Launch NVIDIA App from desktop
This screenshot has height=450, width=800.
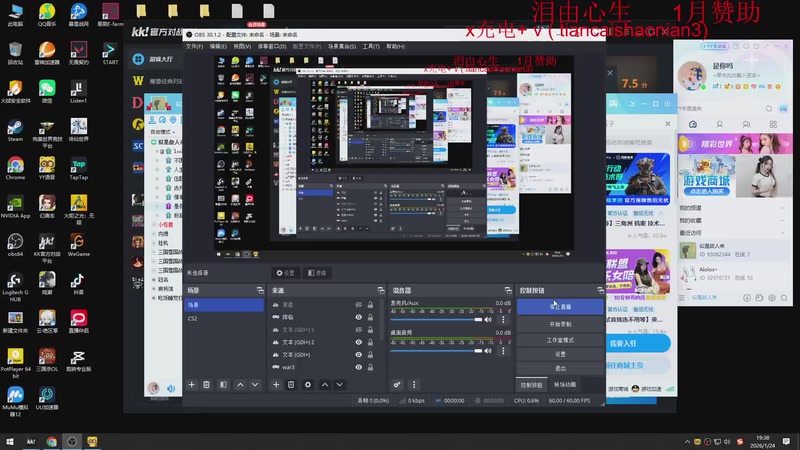point(15,207)
